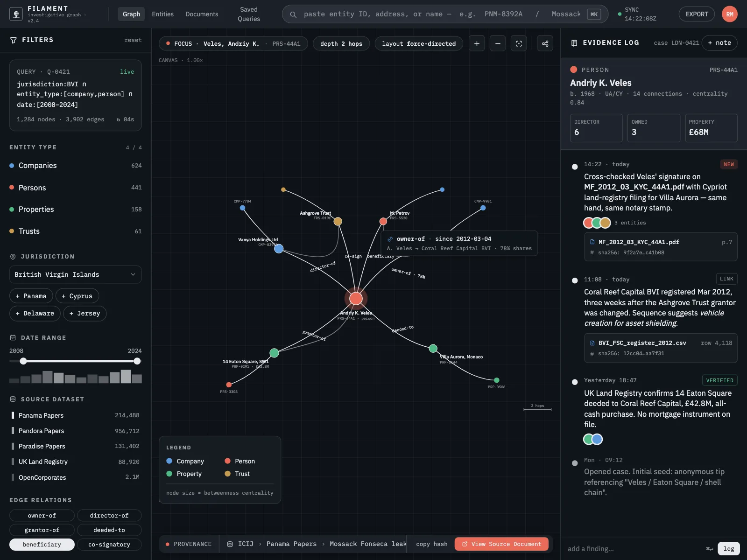Select the PRP-0506 property node
Image resolution: width=747 pixels, height=560 pixels.
[496, 380]
